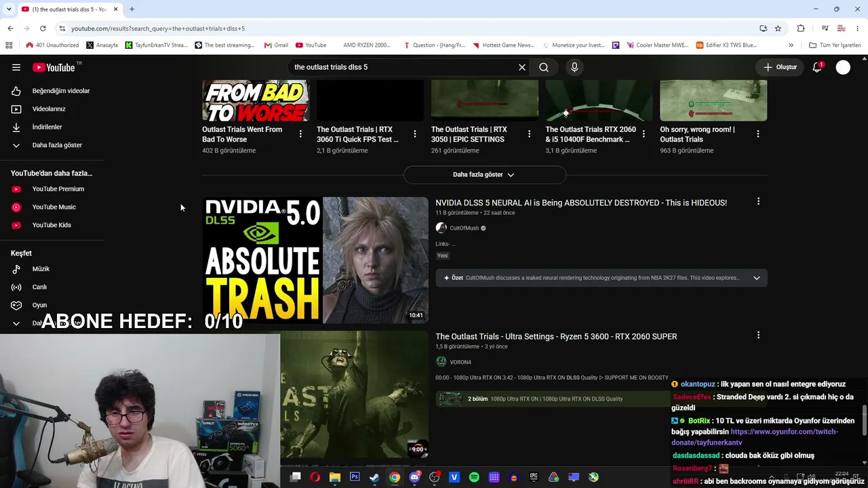This screenshot has height=488, width=868.
Task: Open options for Outlast Trials Went From Bad
Action: [x=300, y=134]
